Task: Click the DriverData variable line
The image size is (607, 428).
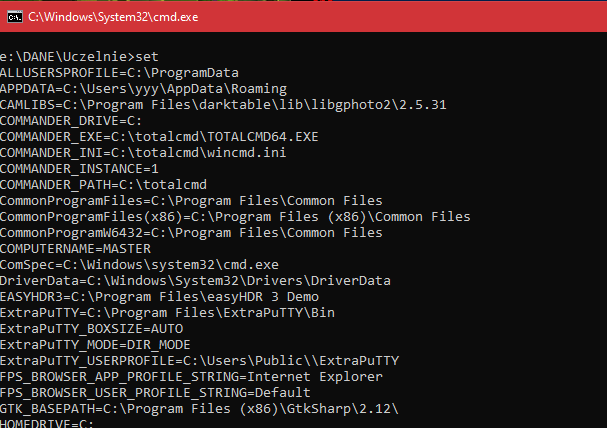Action: click(195, 280)
